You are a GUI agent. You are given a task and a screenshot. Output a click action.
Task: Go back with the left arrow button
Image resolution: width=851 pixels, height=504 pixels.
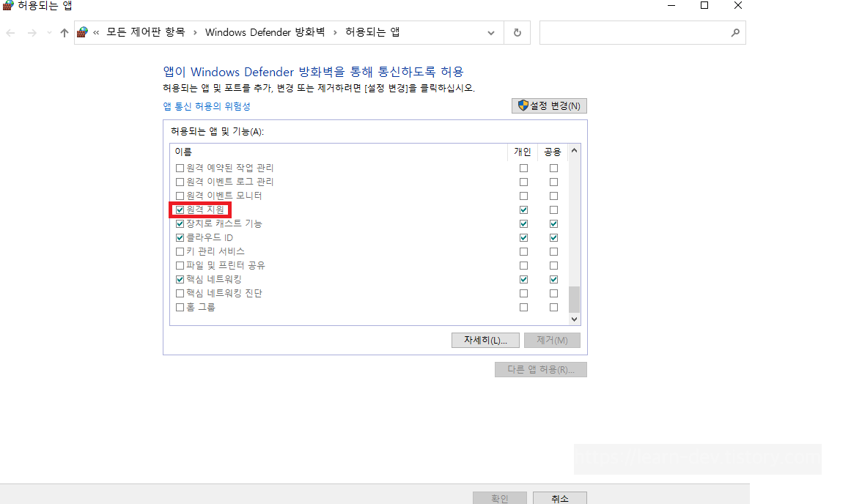[x=10, y=33]
